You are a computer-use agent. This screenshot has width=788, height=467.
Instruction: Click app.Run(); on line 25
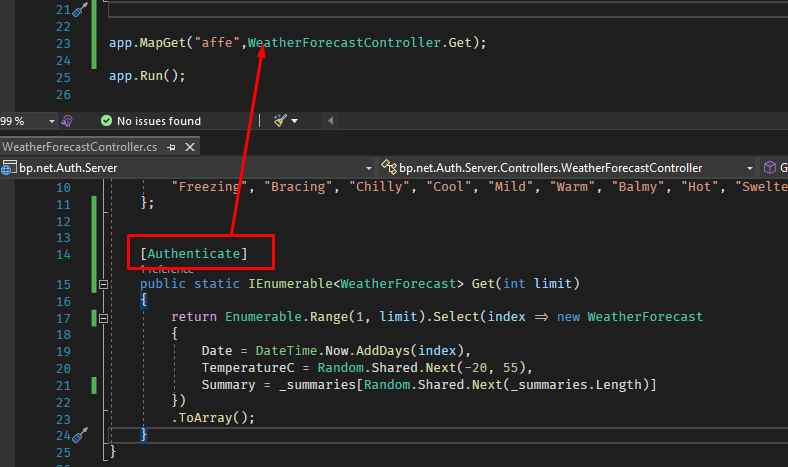[147, 76]
